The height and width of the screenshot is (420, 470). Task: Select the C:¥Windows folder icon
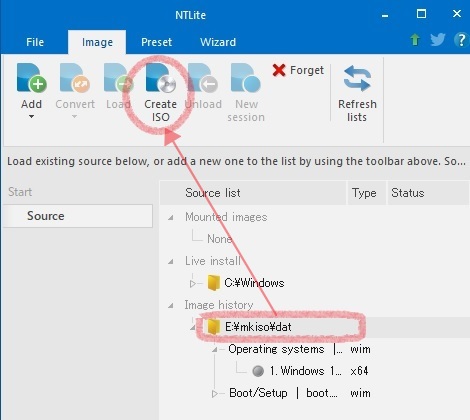click(213, 283)
